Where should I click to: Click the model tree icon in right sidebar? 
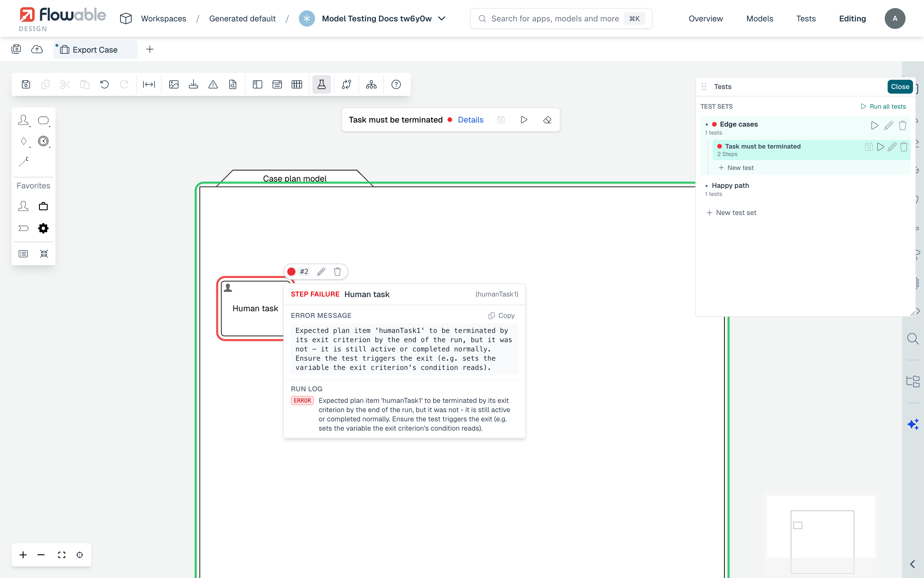[913, 381]
